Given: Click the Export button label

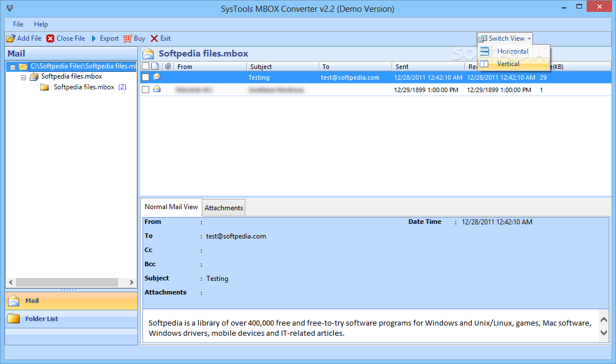Looking at the screenshot, I should [x=109, y=38].
